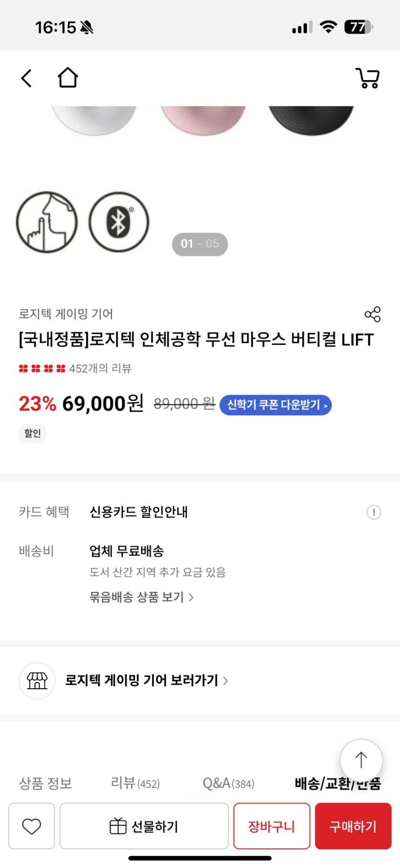Tap the back arrow icon
400x868 pixels.
click(27, 78)
